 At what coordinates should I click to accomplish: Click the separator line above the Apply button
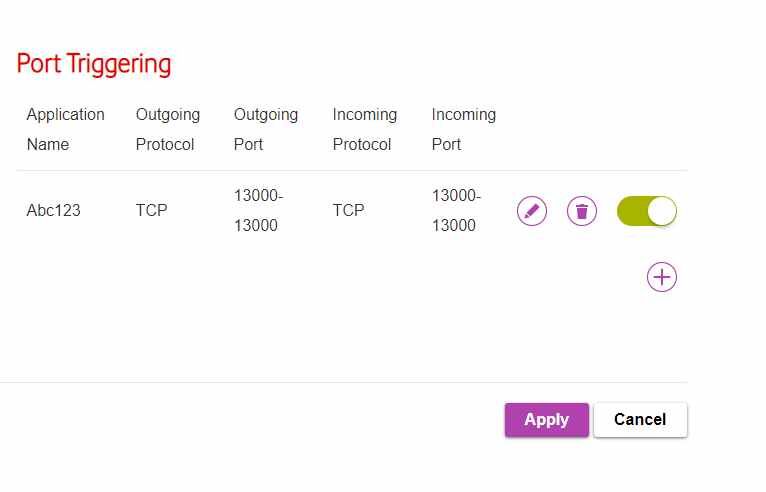pos(343,382)
